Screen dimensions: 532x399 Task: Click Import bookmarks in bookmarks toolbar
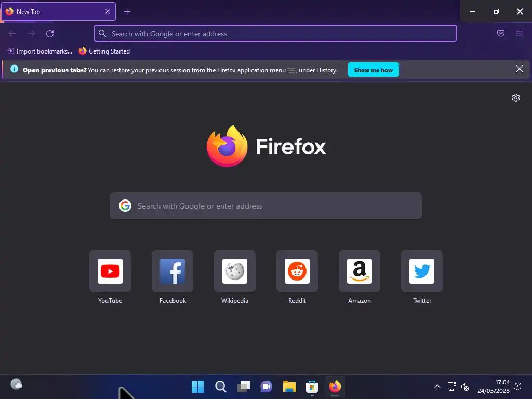39,51
